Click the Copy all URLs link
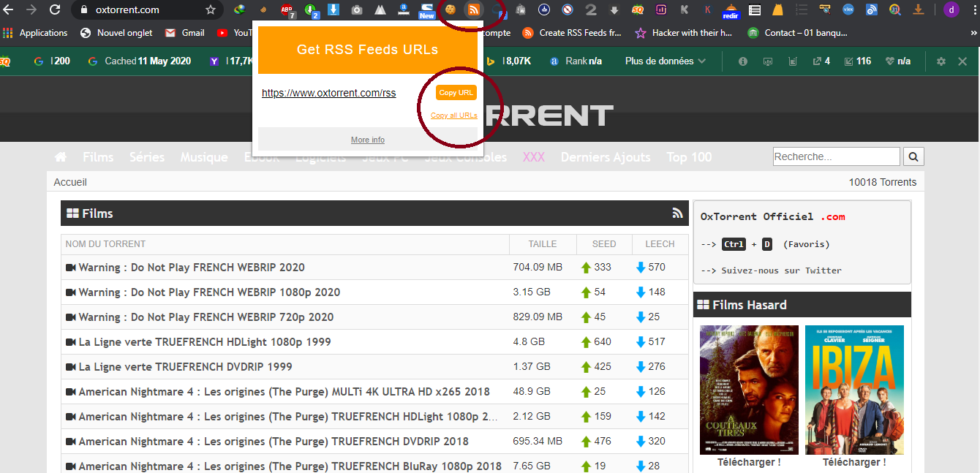The width and height of the screenshot is (980, 473). pyautogui.click(x=453, y=116)
